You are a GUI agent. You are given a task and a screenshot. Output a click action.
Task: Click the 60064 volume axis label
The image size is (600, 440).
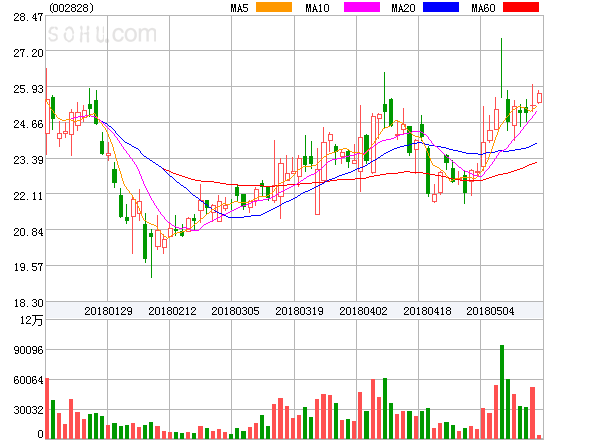pos(28,380)
